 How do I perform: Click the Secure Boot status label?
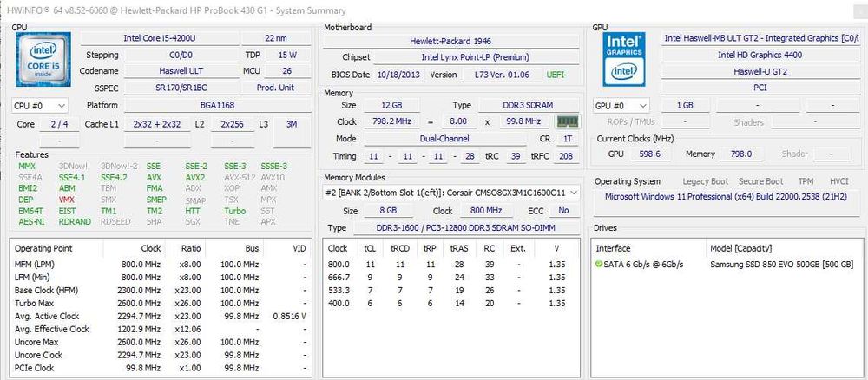click(x=760, y=181)
